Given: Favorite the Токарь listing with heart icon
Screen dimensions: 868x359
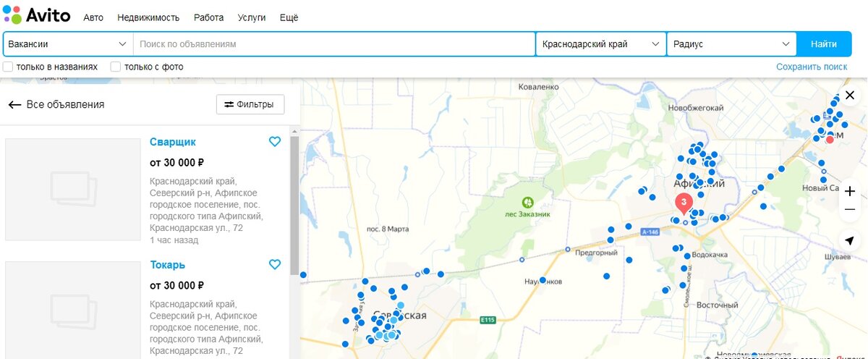Looking at the screenshot, I should 275,265.
